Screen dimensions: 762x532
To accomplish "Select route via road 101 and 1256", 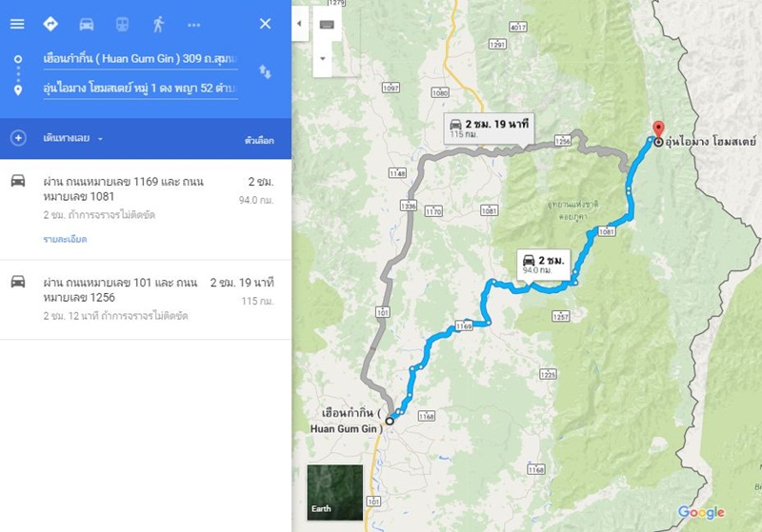I will [x=146, y=300].
